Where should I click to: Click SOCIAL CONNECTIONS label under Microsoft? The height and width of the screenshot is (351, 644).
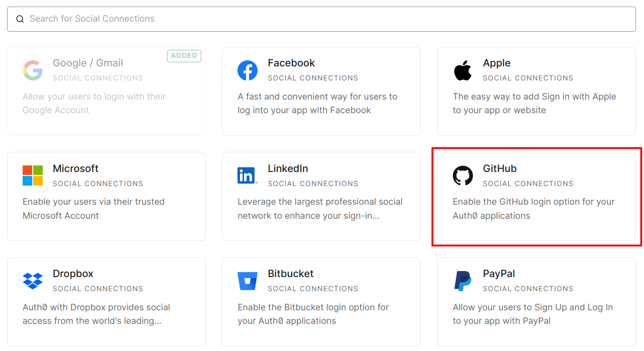coord(98,184)
